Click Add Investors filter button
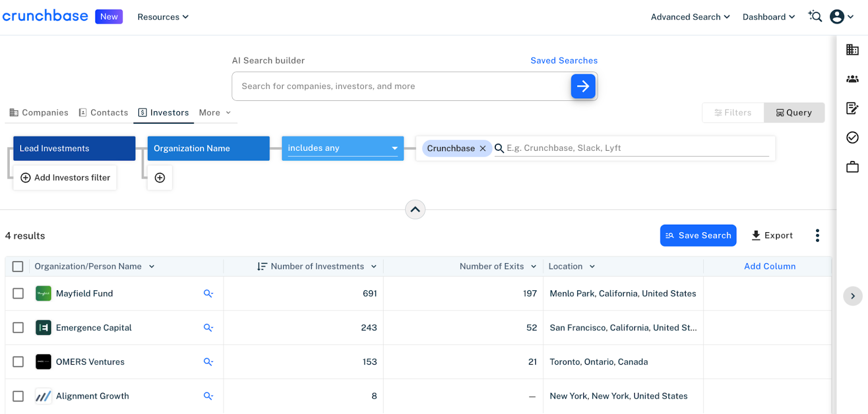This screenshot has height=414, width=868. [65, 177]
